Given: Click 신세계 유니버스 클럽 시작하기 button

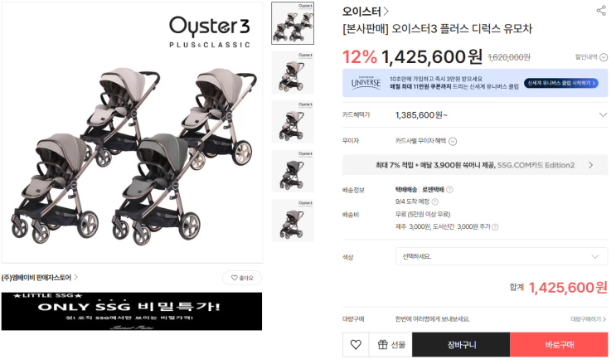Looking at the screenshot, I should pos(561,83).
